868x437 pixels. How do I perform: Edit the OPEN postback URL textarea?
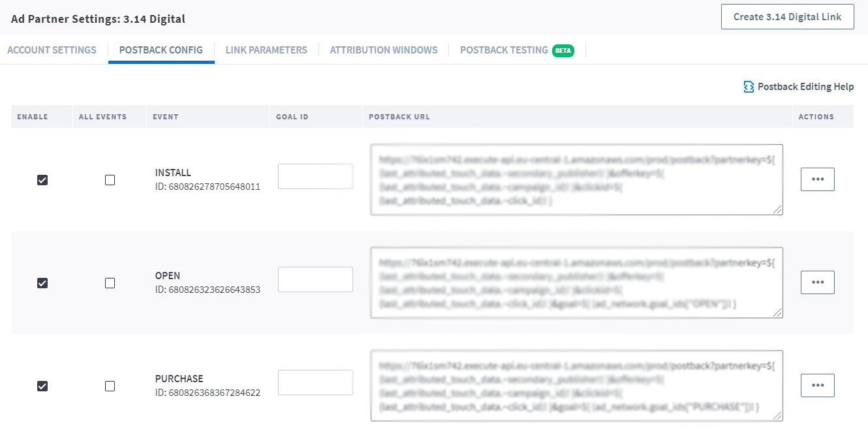(577, 282)
